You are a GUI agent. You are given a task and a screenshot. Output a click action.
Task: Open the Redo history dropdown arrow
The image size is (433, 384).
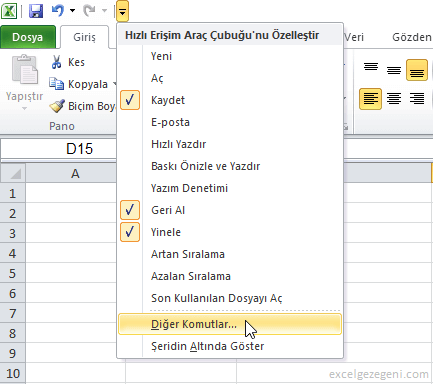104,11
